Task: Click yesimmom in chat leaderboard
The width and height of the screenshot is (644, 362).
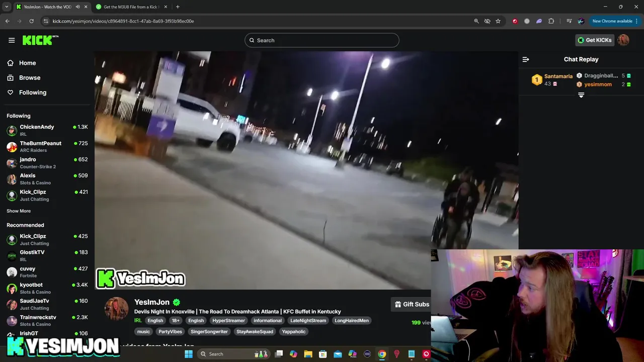Action: pos(598,84)
